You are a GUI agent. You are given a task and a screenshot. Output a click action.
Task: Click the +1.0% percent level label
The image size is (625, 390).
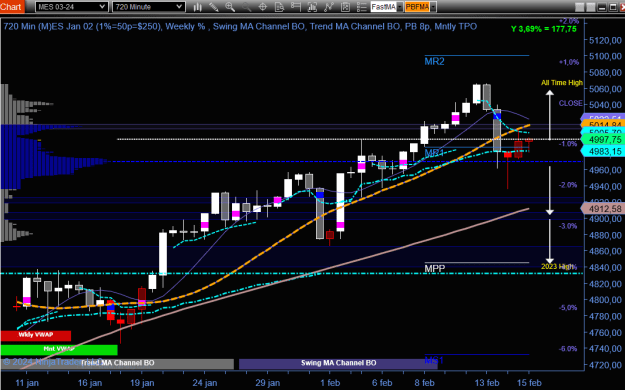pyautogui.click(x=569, y=62)
